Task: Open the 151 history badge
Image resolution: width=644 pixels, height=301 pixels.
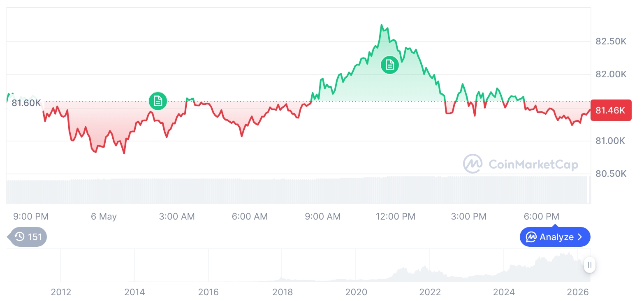Action: [x=28, y=237]
